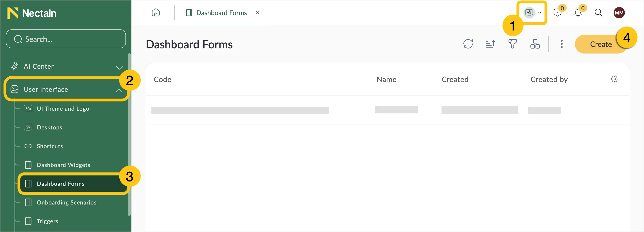Screen dimensions: 644x232
Task: Click the sidebar Search field
Action: coord(66,39)
